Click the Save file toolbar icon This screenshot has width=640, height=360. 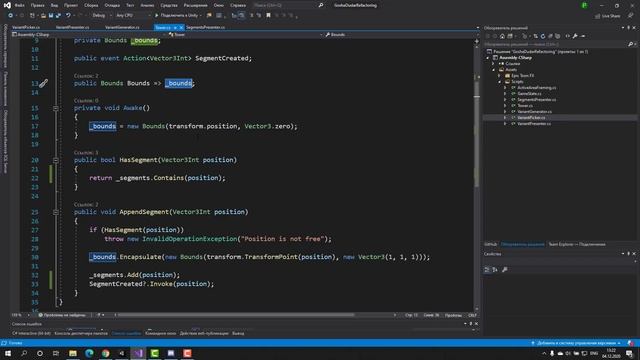[51, 16]
